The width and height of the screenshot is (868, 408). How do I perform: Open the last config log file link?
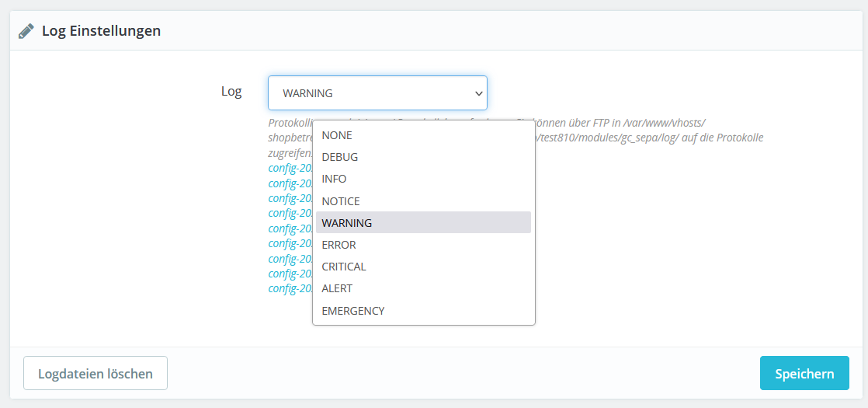290,288
